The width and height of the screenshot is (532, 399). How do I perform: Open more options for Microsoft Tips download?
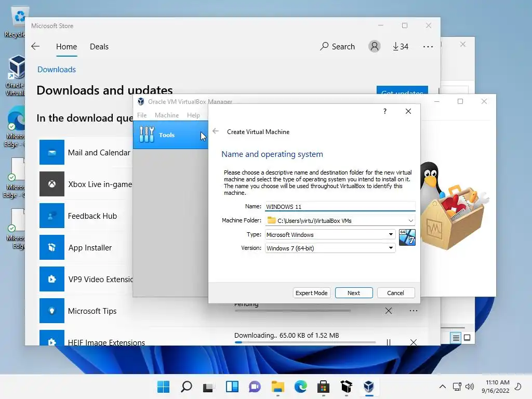tap(413, 311)
